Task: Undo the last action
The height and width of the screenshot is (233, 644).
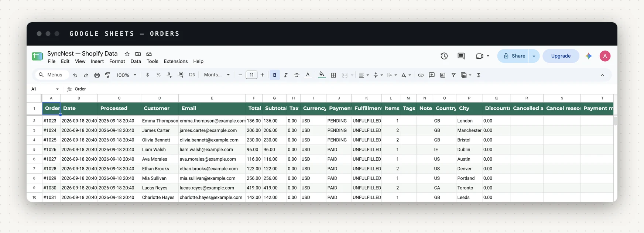Action: [x=75, y=75]
